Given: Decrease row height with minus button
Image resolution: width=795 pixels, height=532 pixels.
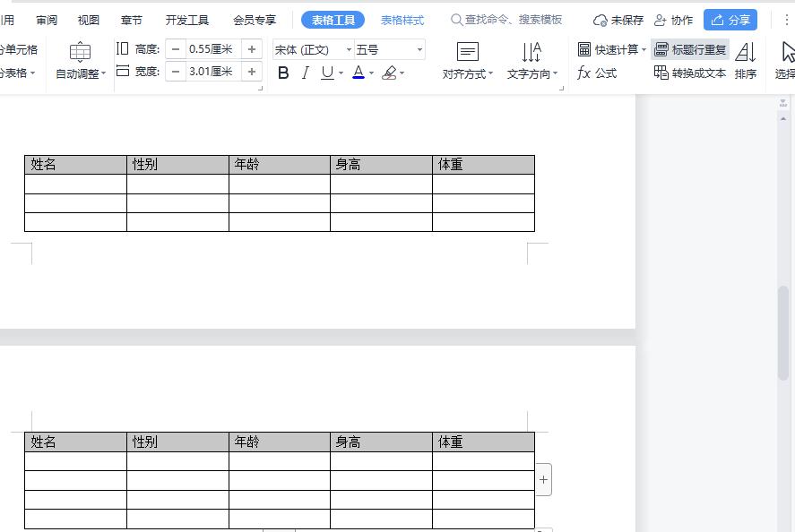Looking at the screenshot, I should pyautogui.click(x=176, y=49).
